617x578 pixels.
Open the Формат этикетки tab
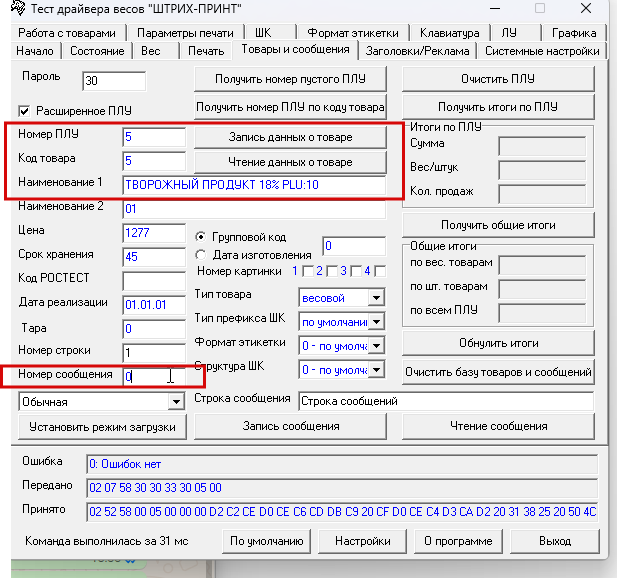tap(353, 33)
